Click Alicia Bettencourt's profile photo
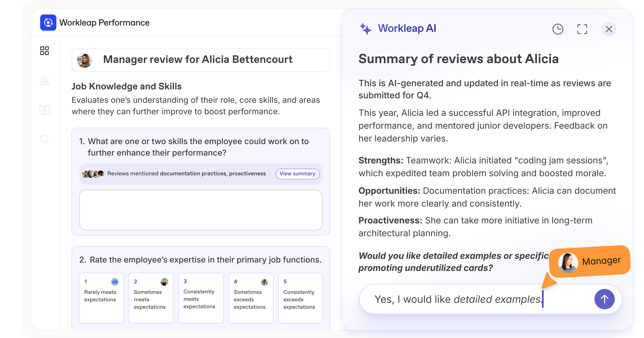Viewport: 644px width, 338px height. [x=85, y=60]
